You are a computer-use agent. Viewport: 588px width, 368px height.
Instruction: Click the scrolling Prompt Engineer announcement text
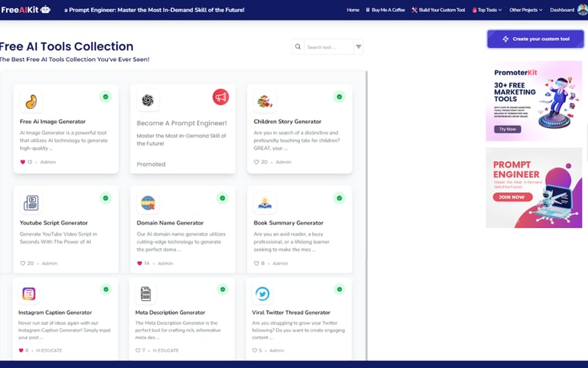pos(154,10)
